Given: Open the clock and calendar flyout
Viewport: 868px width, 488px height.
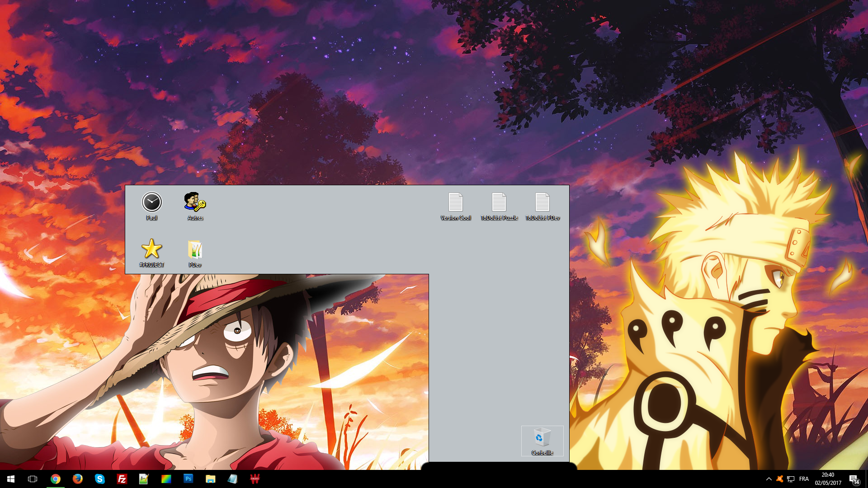Looking at the screenshot, I should [x=828, y=479].
